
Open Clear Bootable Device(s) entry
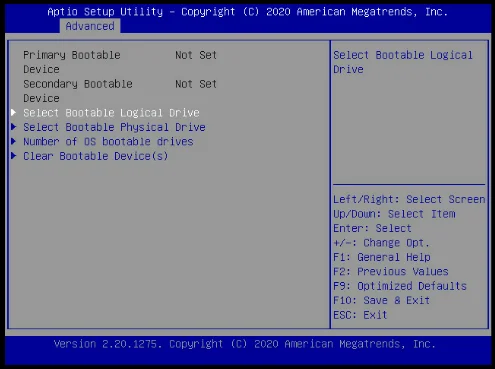(96, 156)
